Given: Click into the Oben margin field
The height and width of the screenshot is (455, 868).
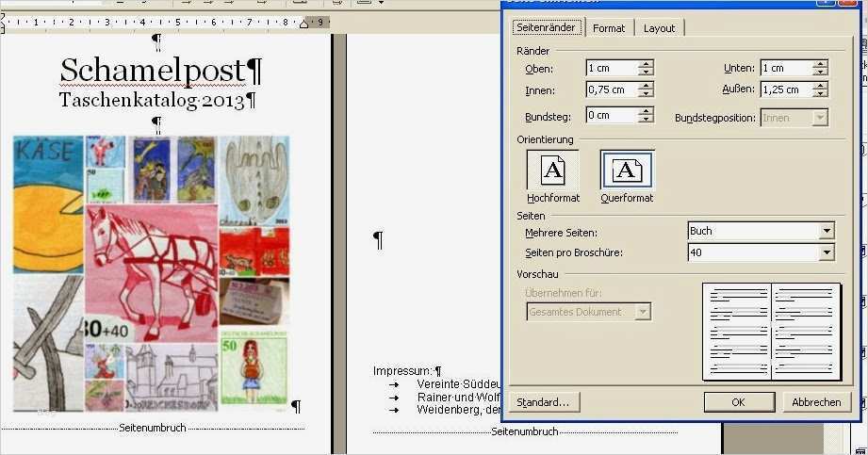Looking at the screenshot, I should 613,68.
